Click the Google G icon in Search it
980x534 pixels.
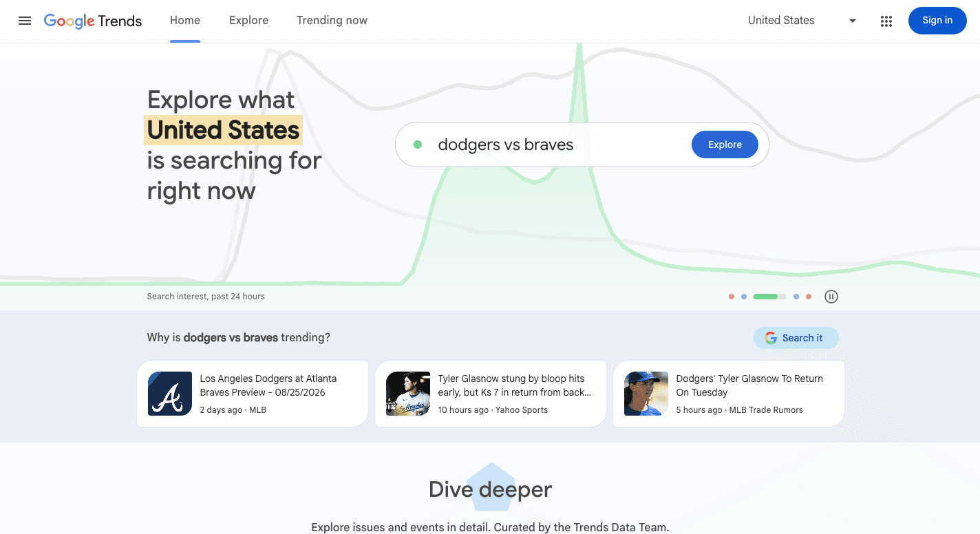coord(771,338)
